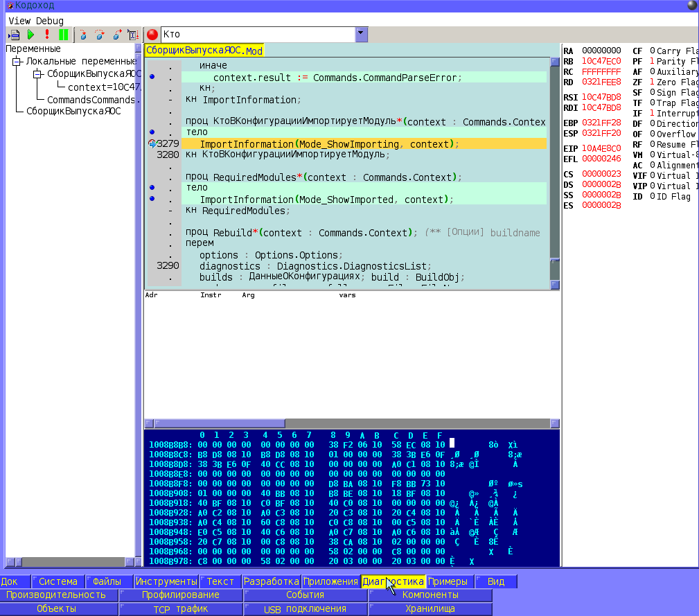699x616 pixels.
Task: Click the source code scrollbar down arrow
Action: point(555,284)
